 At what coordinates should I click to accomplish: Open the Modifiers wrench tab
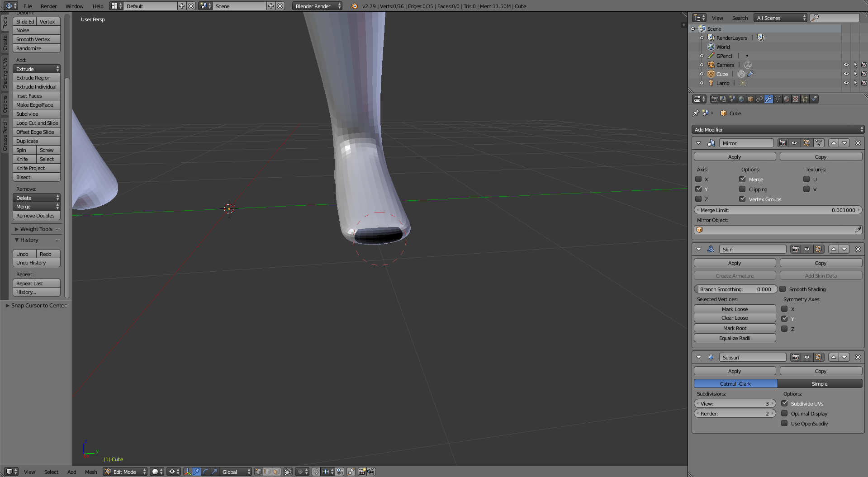(768, 99)
